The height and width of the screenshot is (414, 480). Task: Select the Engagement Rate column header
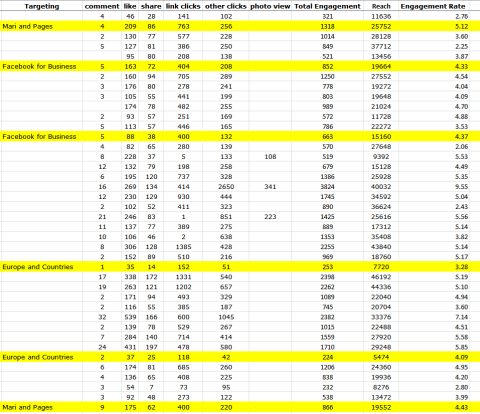pyautogui.click(x=433, y=6)
